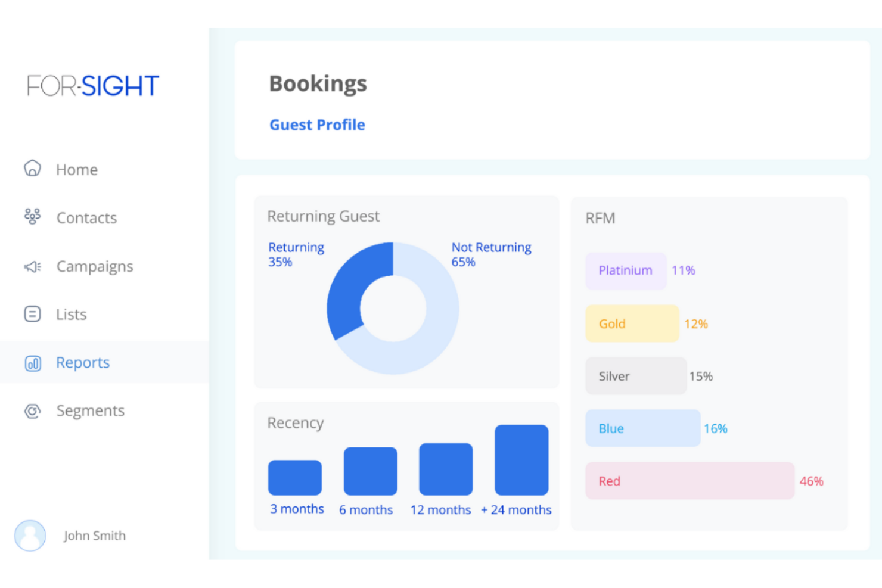Open Contacts using its people icon
Image resolution: width=882 pixels, height=588 pixels.
32,217
